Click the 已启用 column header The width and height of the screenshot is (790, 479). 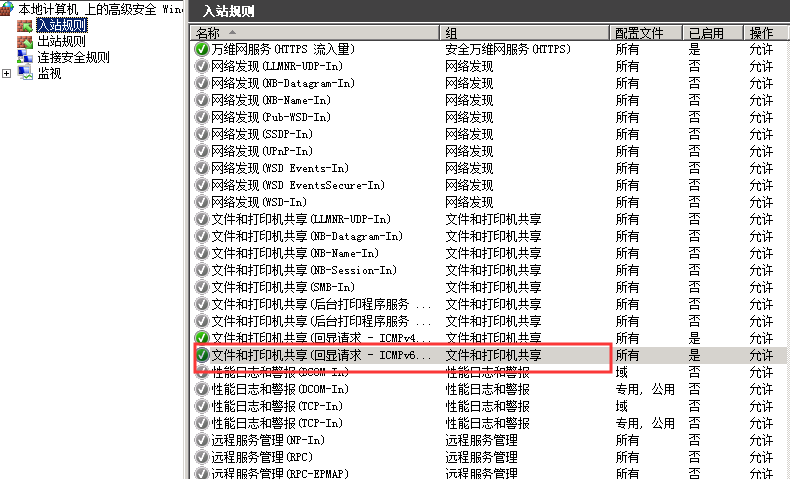(713, 33)
